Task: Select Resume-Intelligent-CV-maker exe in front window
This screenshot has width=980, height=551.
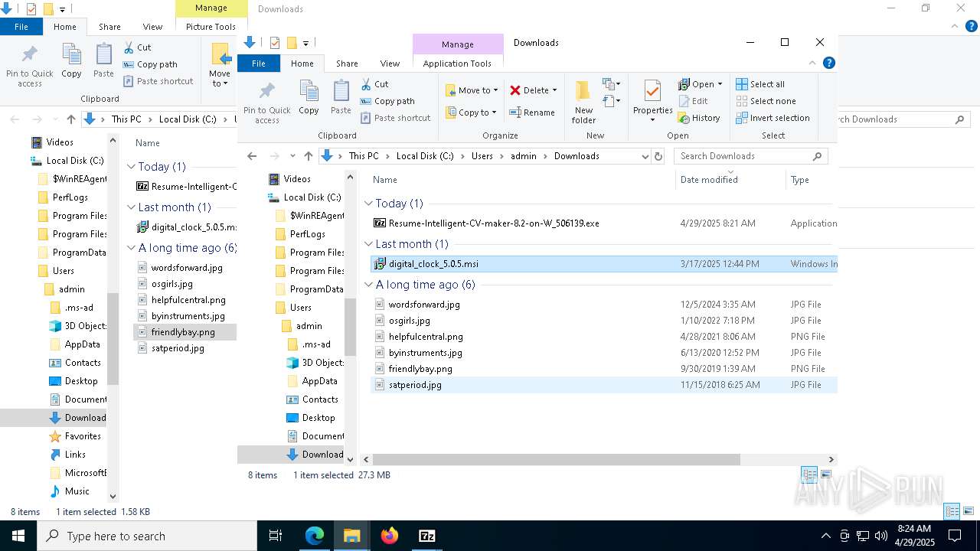Action: [494, 223]
